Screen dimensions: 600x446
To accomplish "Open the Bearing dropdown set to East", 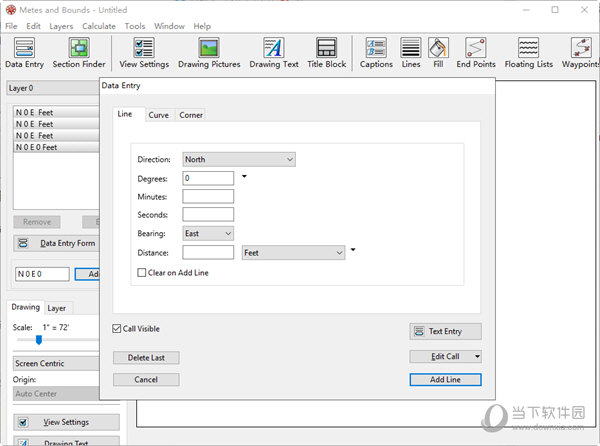I will coord(208,233).
